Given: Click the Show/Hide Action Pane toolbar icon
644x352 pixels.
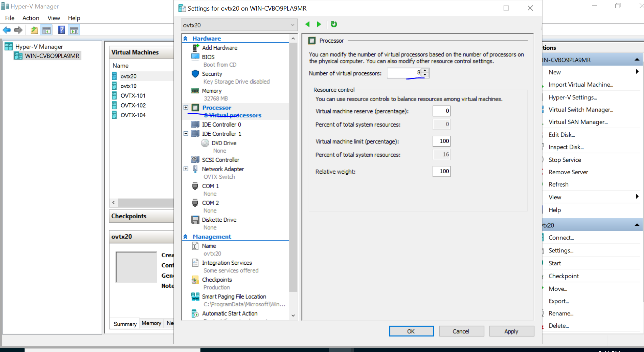Looking at the screenshot, I should 74,30.
